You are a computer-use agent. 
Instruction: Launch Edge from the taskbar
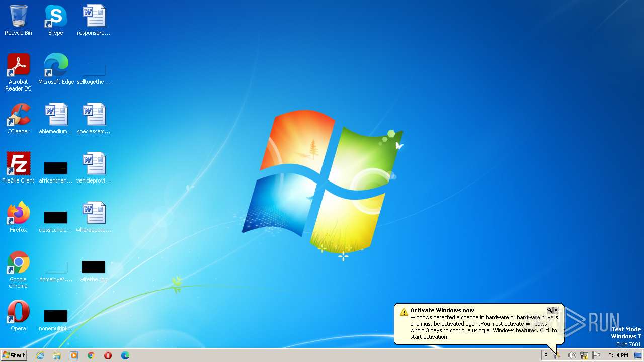(125, 355)
